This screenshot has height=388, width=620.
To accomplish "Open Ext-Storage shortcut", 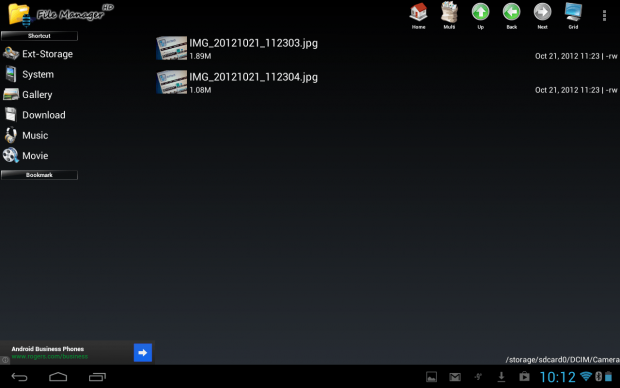I will tap(39, 54).
